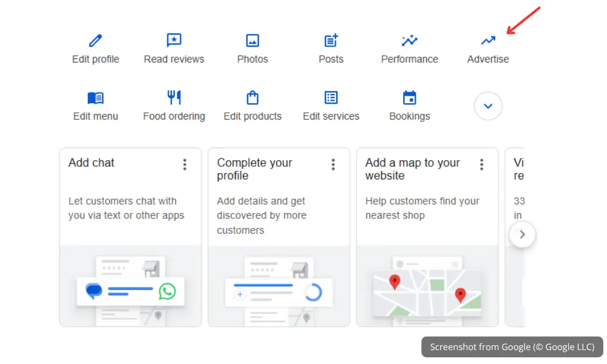The height and width of the screenshot is (364, 607).
Task: Open Edit products
Action: pyautogui.click(x=253, y=97)
